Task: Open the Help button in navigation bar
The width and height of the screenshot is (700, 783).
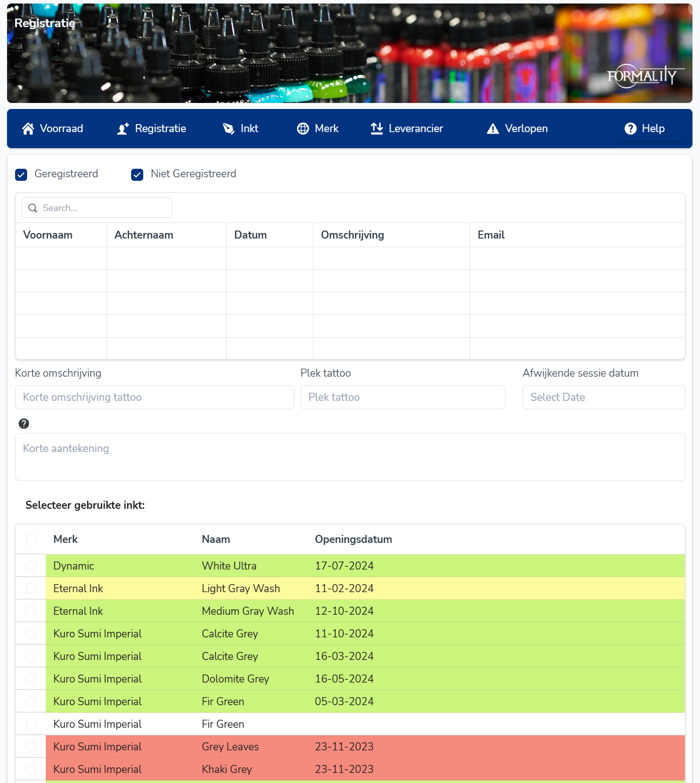Action: (645, 129)
